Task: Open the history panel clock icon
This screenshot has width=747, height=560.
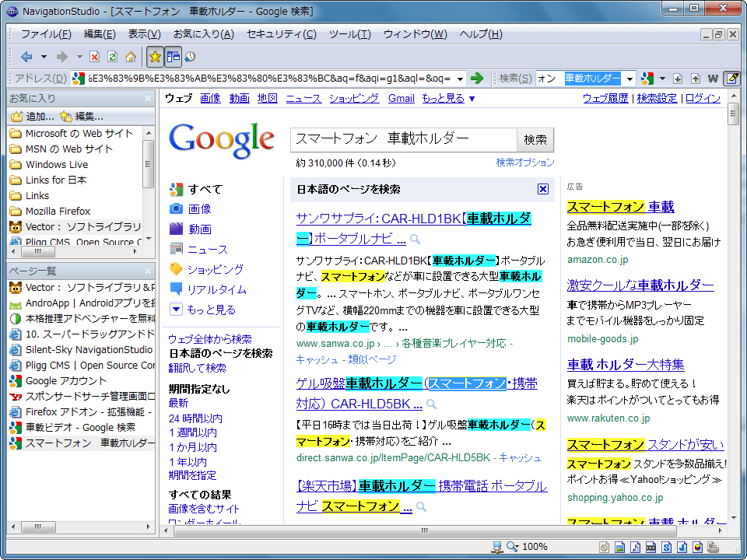Action: 190,57
